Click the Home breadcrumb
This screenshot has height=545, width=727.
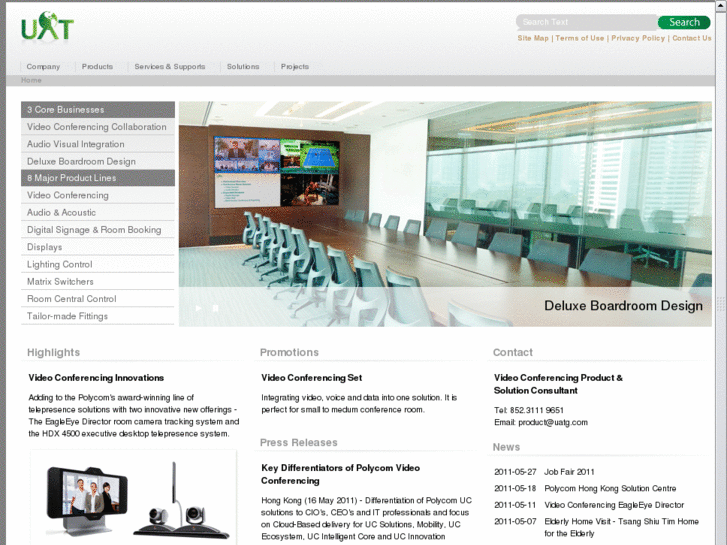31,80
